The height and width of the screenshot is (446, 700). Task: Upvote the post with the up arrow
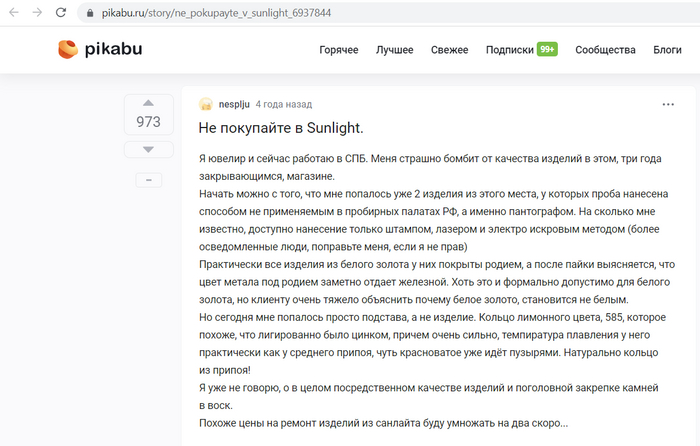[148, 103]
